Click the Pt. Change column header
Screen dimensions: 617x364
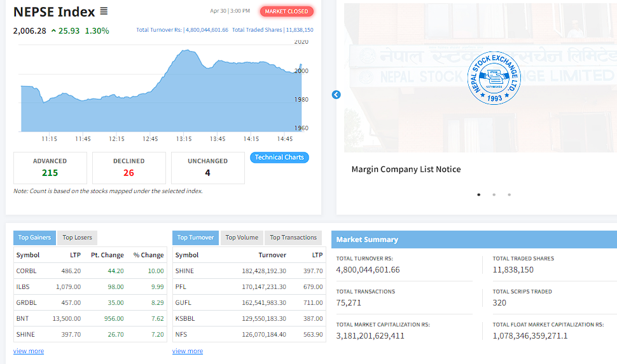[107, 255]
